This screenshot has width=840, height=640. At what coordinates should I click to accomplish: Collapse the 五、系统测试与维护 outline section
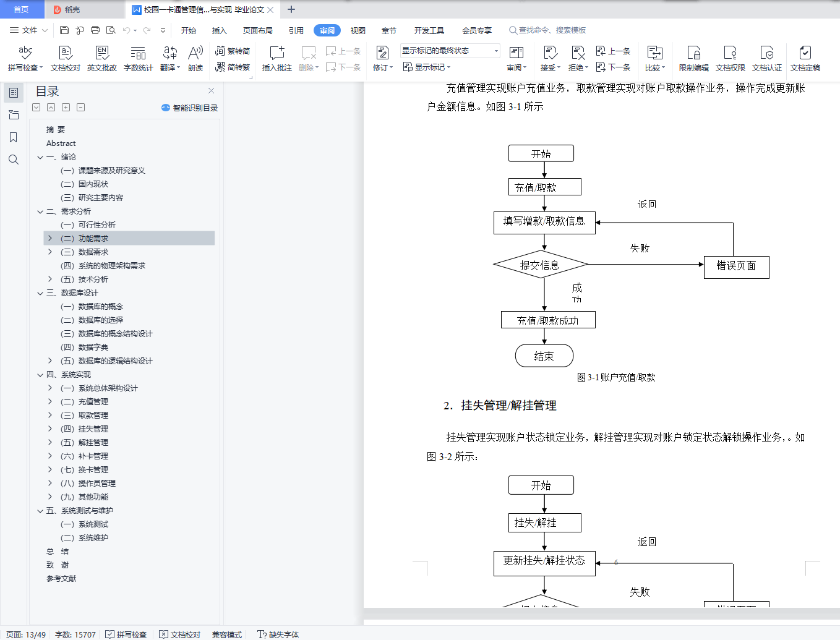coord(40,511)
